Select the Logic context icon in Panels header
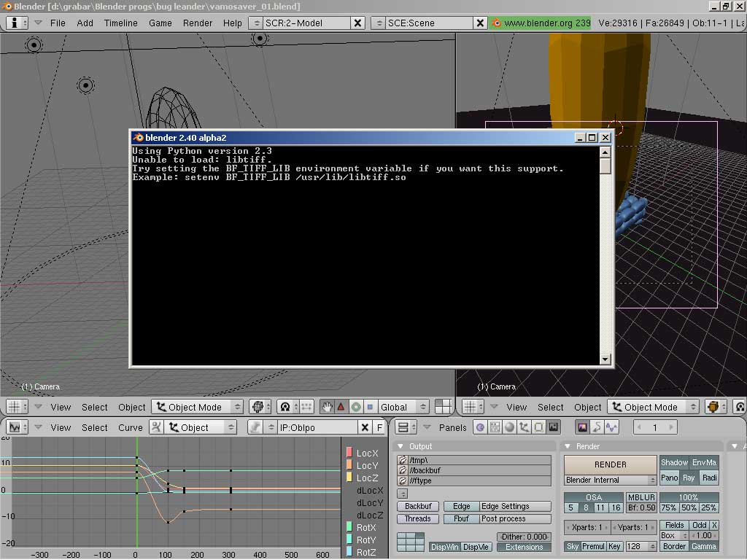Image resolution: width=747 pixels, height=560 pixels. tap(480, 427)
